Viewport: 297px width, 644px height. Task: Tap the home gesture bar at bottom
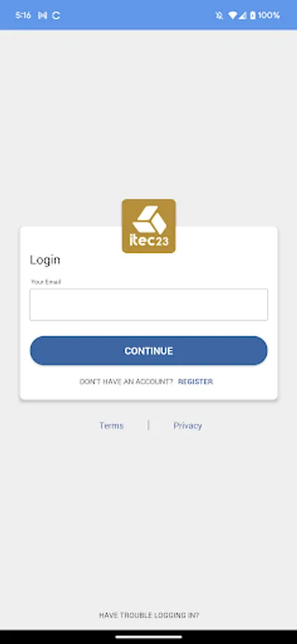(x=149, y=638)
